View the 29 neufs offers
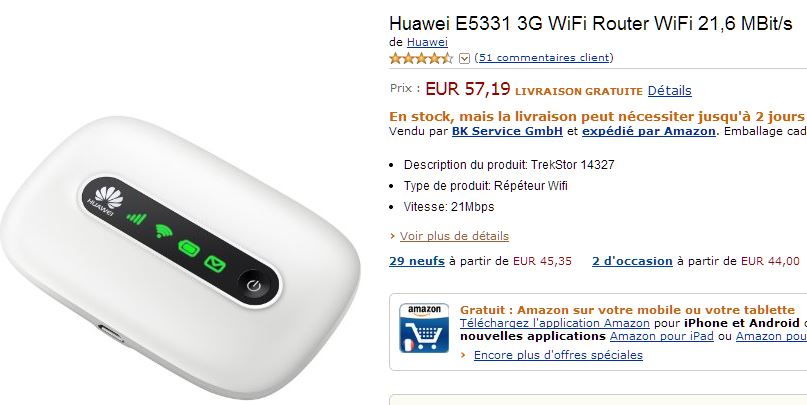This screenshot has width=807, height=405. [417, 261]
